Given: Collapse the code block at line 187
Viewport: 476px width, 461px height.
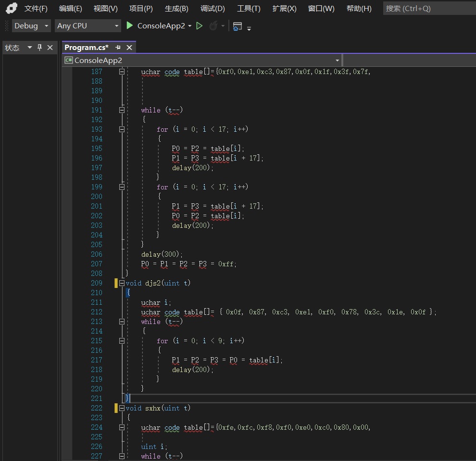Looking at the screenshot, I should point(122,72).
